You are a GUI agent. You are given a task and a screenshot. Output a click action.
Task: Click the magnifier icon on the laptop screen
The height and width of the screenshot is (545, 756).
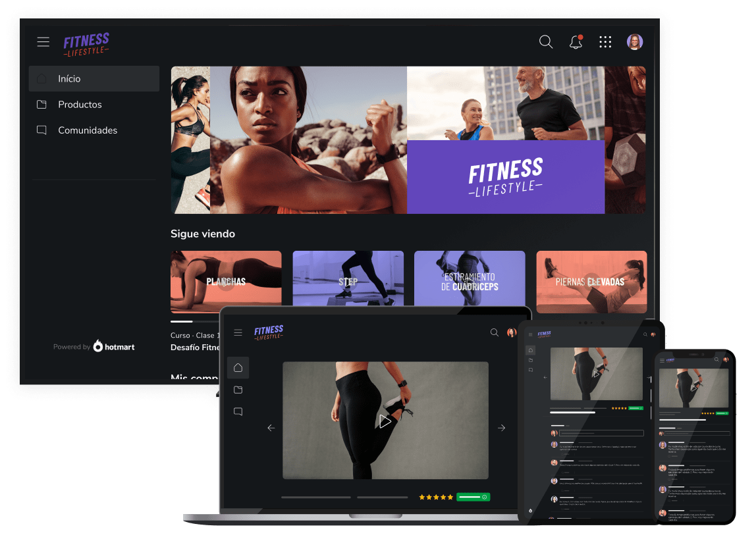(495, 333)
